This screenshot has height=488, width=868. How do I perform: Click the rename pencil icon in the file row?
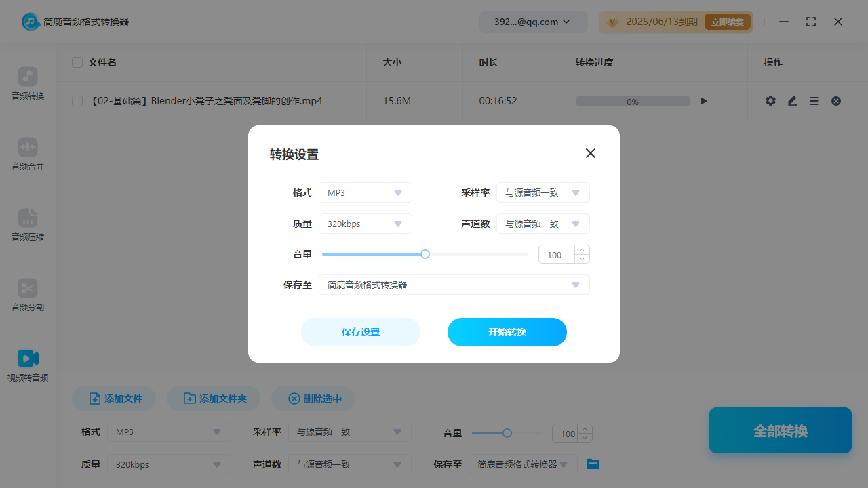tap(792, 100)
